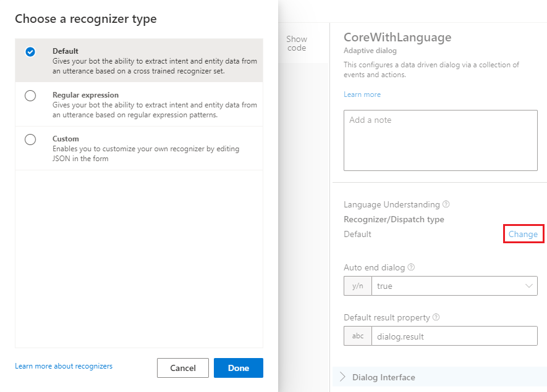The height and width of the screenshot is (392, 547).
Task: Click the Dialog Interface chevron icon
Action: (x=342, y=377)
